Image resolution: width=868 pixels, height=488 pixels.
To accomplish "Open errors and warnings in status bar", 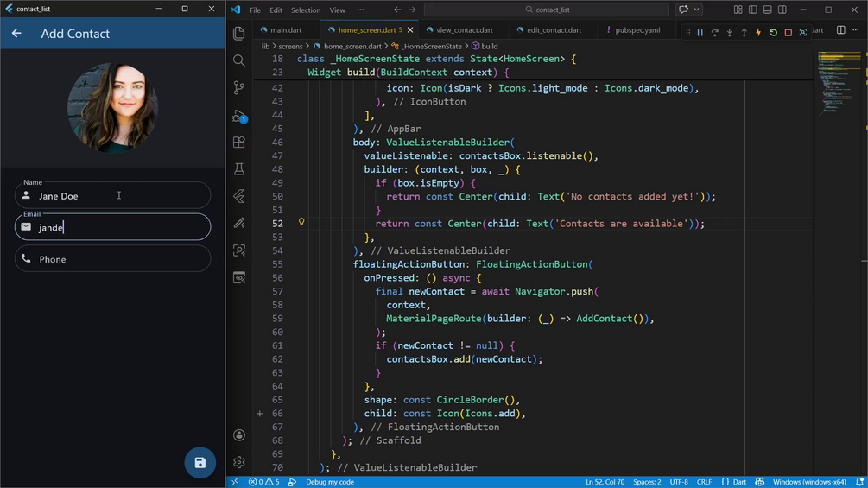I will [x=264, y=482].
